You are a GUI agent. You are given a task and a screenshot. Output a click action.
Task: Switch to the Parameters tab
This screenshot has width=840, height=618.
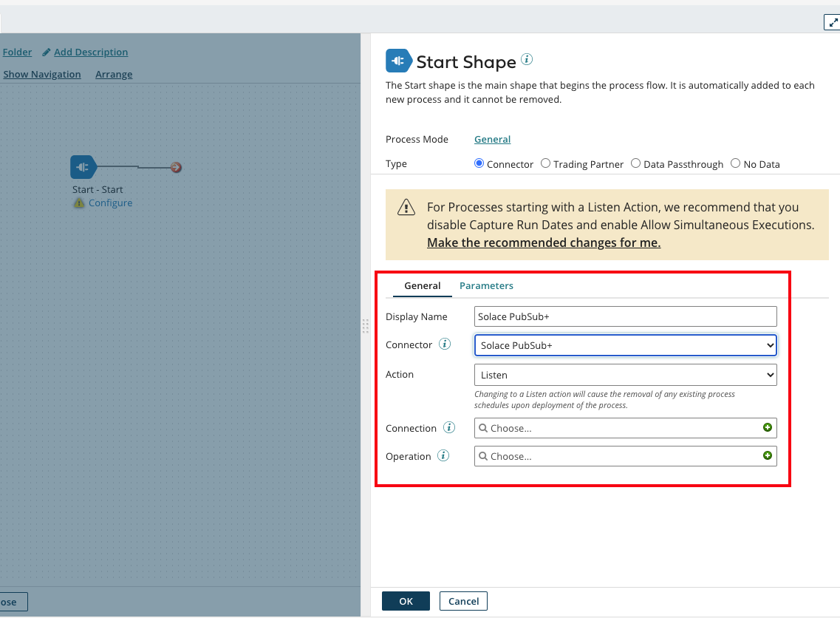(x=486, y=286)
